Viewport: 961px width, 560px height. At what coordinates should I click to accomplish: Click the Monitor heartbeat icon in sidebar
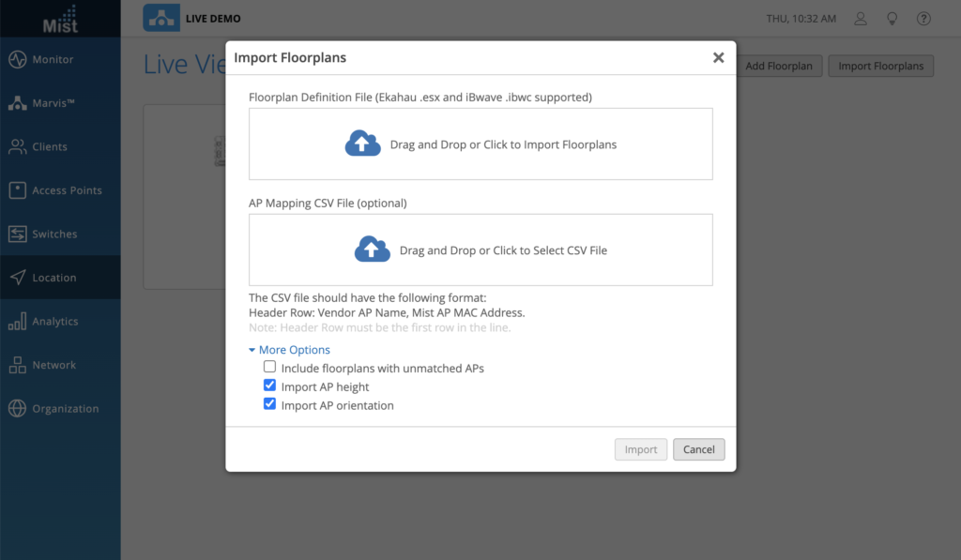point(17,59)
